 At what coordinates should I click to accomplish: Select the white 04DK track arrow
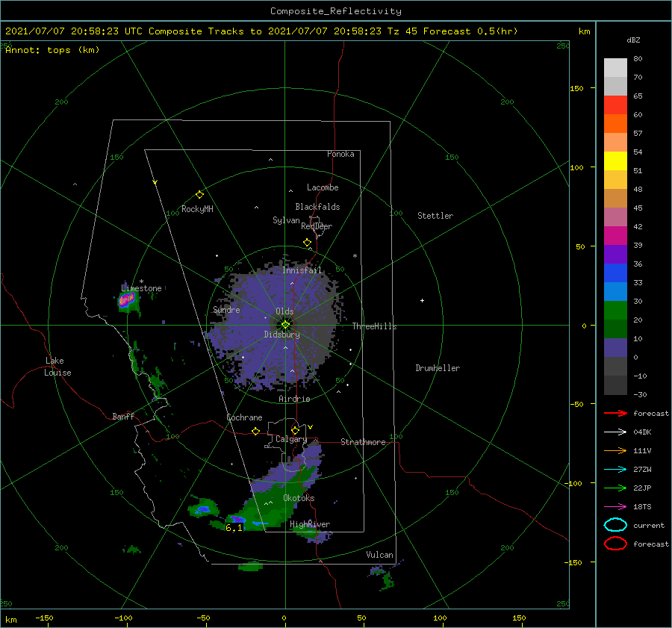click(615, 432)
